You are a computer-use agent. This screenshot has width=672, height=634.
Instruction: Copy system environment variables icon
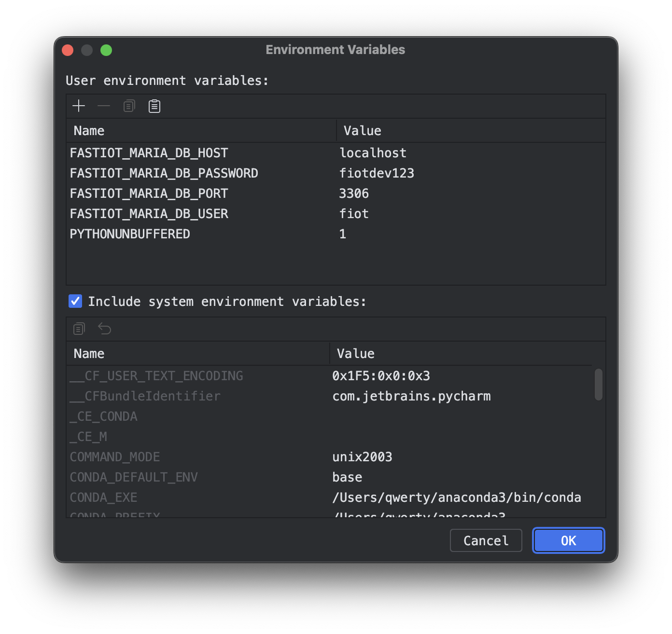tap(79, 329)
